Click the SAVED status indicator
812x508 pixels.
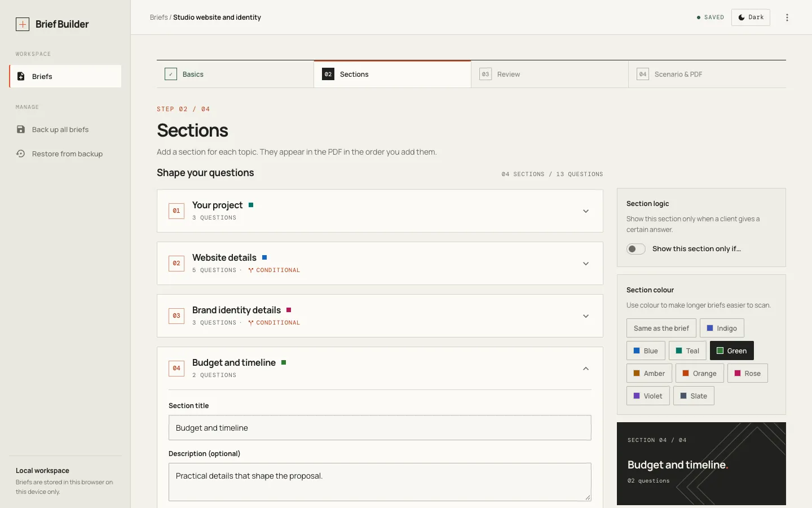(x=710, y=17)
